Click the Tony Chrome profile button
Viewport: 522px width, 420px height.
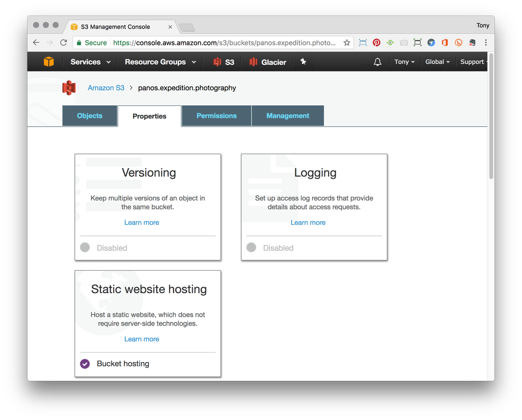[x=483, y=26]
